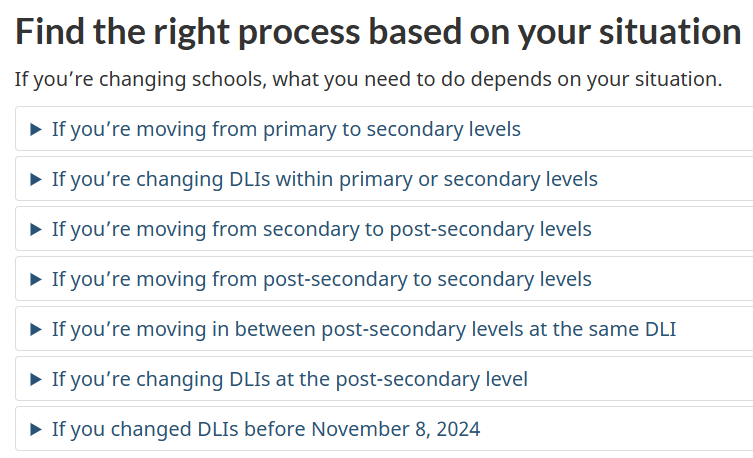The image size is (753, 458).
Task: Click the 'If you're changing schools' intro text
Action: pos(368,79)
